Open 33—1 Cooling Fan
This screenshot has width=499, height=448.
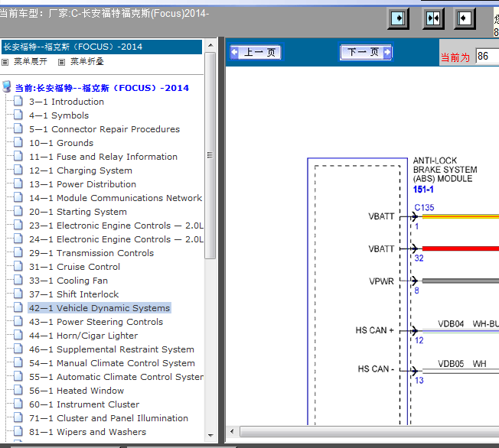point(68,281)
